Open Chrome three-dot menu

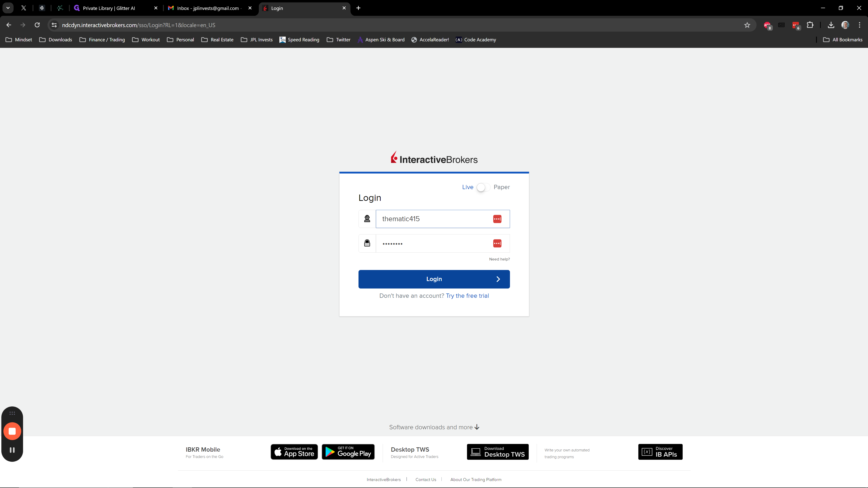859,25
